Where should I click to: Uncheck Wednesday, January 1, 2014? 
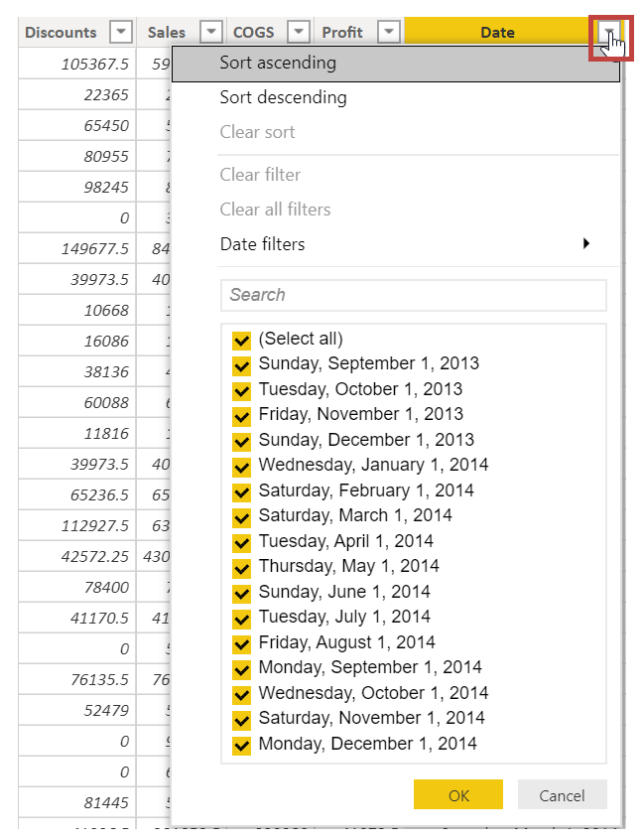(241, 467)
